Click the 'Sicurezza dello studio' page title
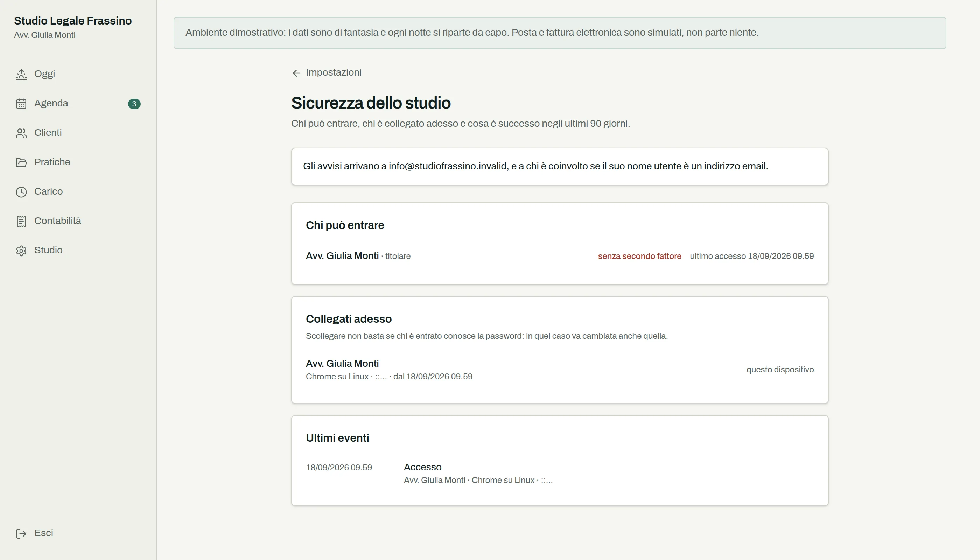This screenshot has width=980, height=560. point(371,103)
